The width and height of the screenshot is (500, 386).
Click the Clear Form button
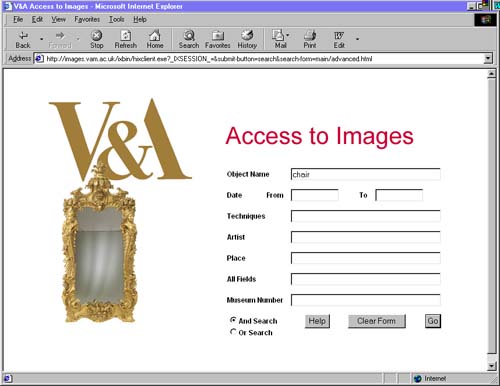(377, 321)
